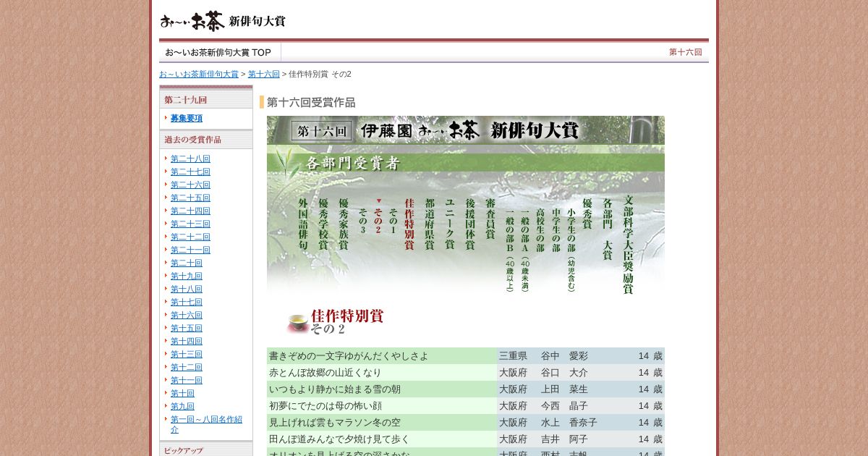This screenshot has height=456, width=868.
Task: Click the green tea cup icon
Action: tap(297, 322)
